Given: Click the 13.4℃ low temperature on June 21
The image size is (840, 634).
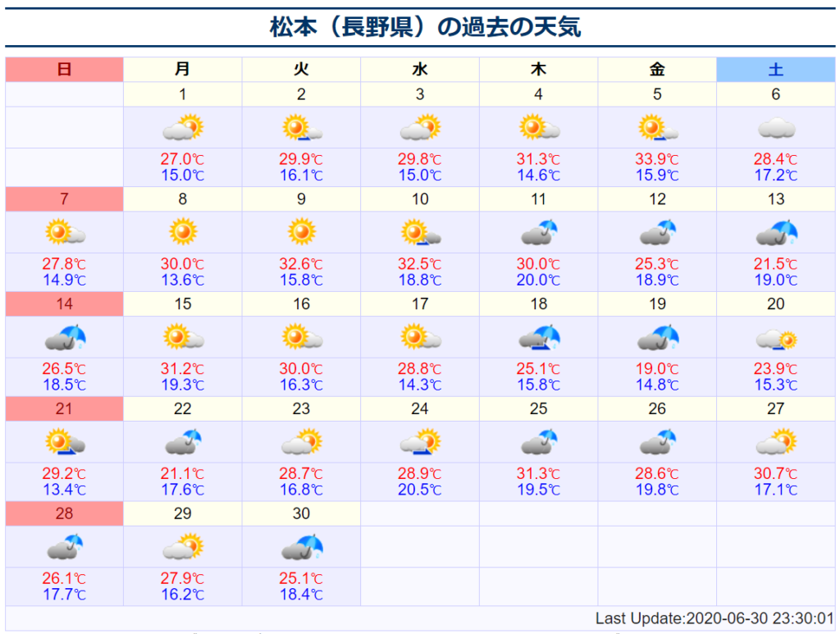Looking at the screenshot, I should 64,490.
